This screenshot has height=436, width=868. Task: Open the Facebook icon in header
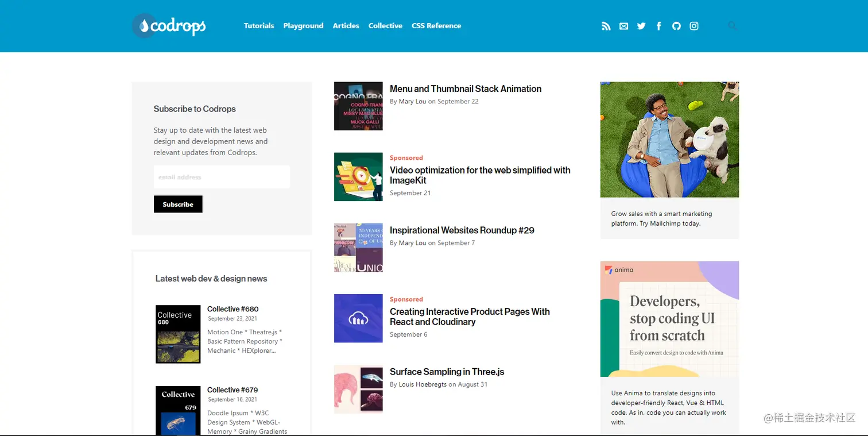point(658,26)
